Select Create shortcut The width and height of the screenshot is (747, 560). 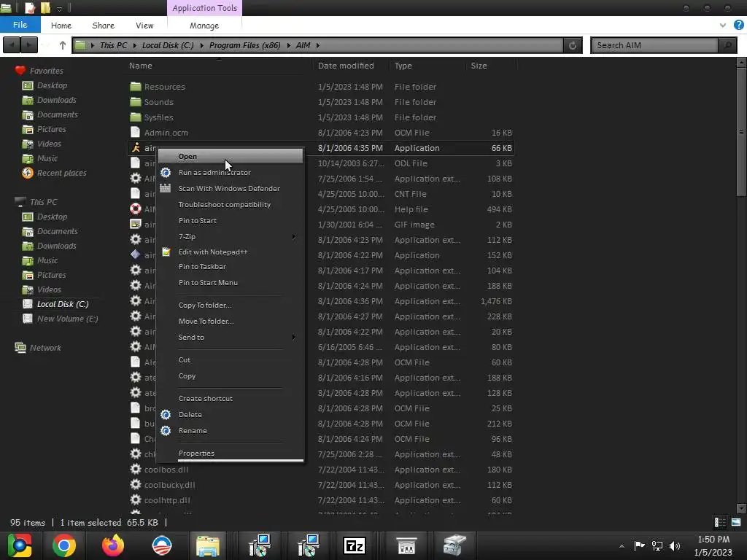(x=231, y=399)
